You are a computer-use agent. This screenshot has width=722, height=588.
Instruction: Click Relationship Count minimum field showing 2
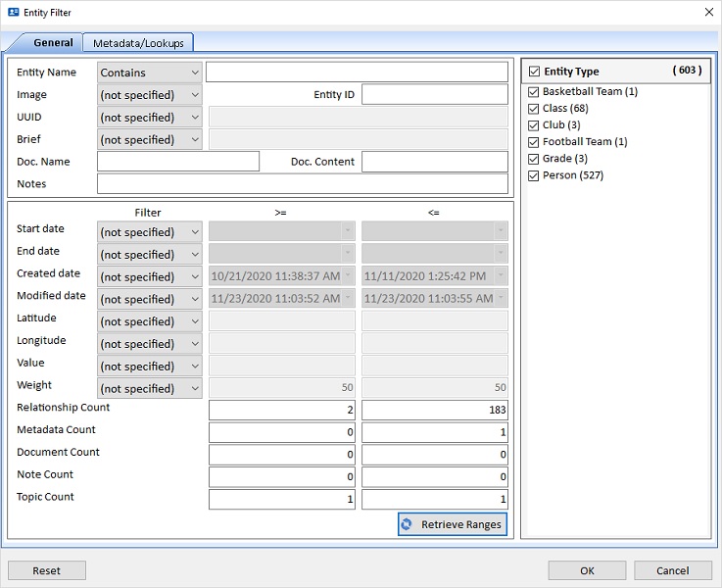(x=282, y=410)
